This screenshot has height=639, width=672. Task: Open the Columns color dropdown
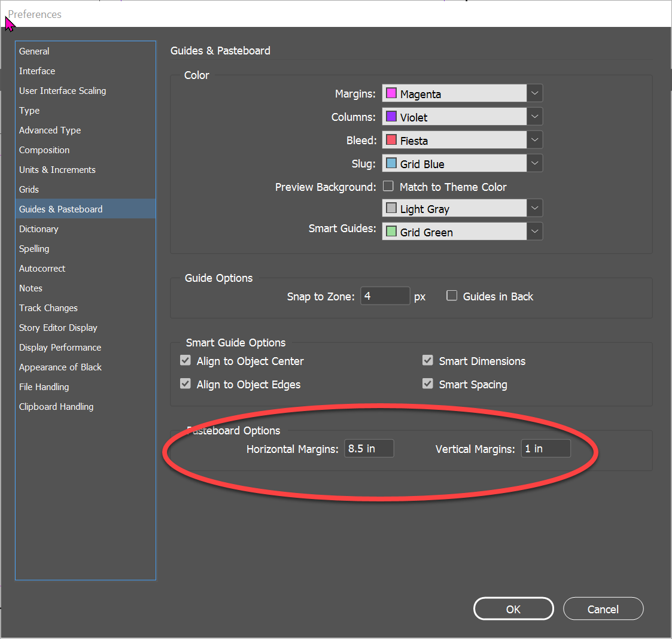[534, 116]
